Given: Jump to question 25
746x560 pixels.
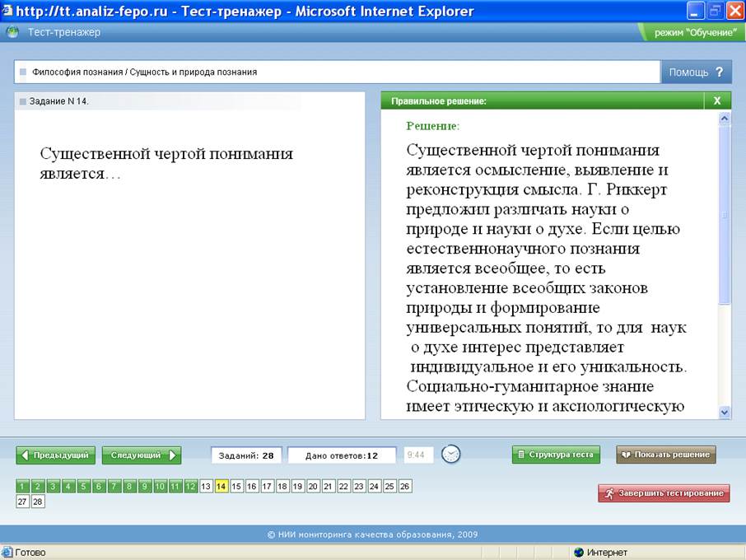Looking at the screenshot, I should 389,486.
